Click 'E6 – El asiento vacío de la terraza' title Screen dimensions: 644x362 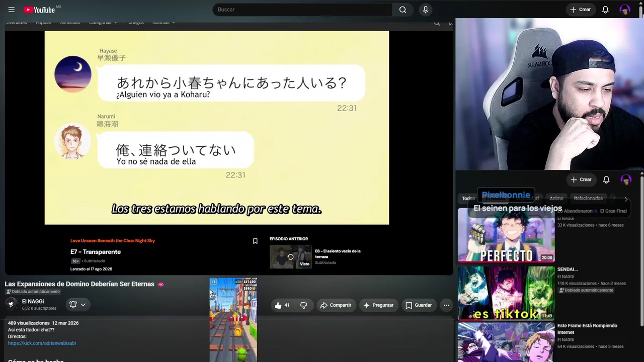click(x=338, y=254)
